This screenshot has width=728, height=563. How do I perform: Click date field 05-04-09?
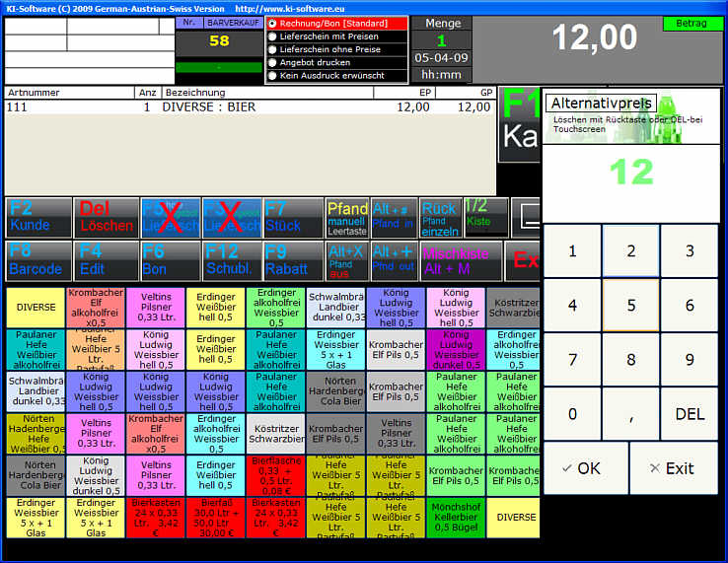click(442, 58)
